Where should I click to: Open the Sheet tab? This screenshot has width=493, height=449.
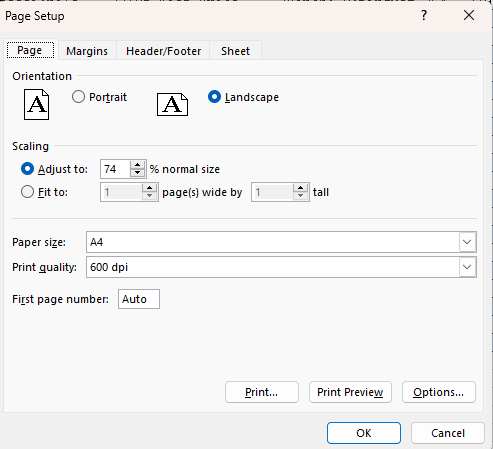[x=235, y=51]
